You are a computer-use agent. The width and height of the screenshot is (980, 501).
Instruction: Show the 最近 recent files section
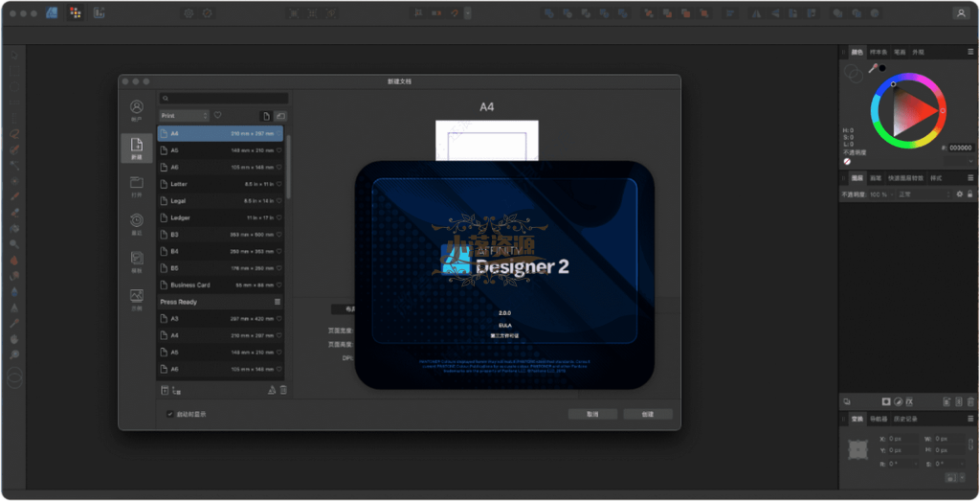[x=136, y=224]
